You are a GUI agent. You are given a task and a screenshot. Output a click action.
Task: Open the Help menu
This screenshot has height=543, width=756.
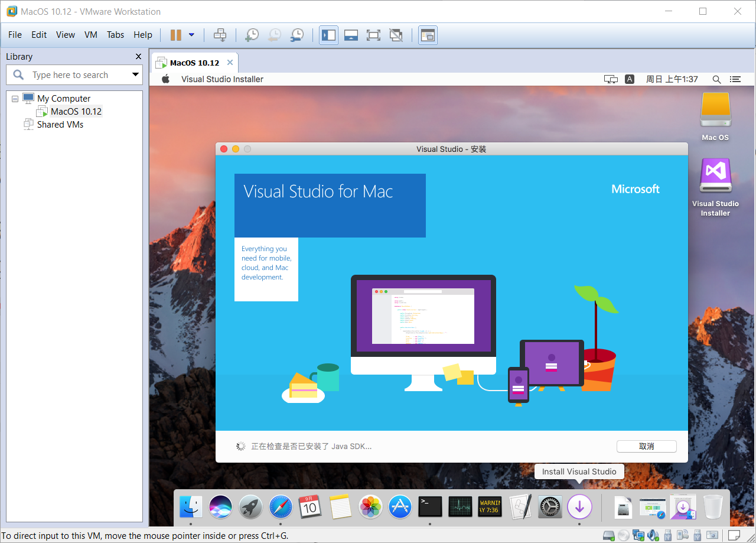pyautogui.click(x=143, y=35)
